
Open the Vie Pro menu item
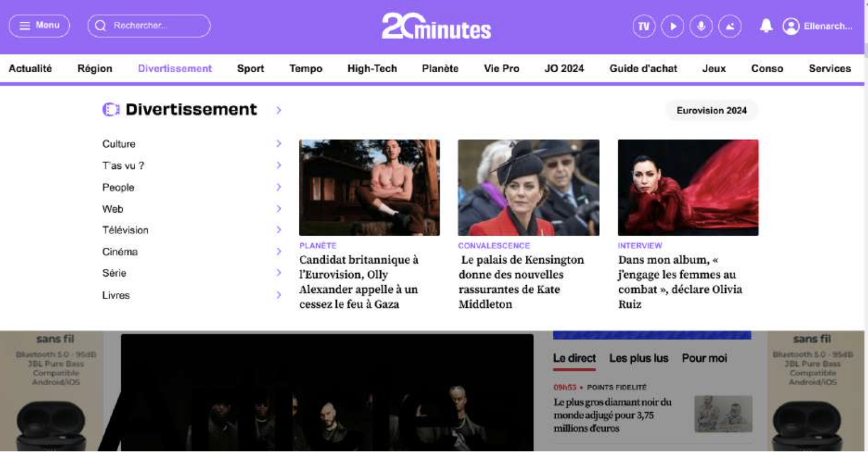pyautogui.click(x=501, y=68)
